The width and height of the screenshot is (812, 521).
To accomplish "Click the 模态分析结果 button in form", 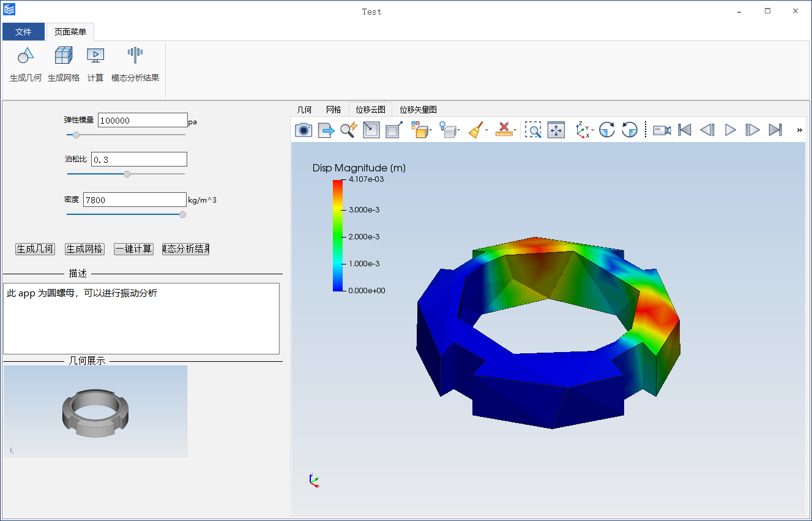I will (x=185, y=249).
